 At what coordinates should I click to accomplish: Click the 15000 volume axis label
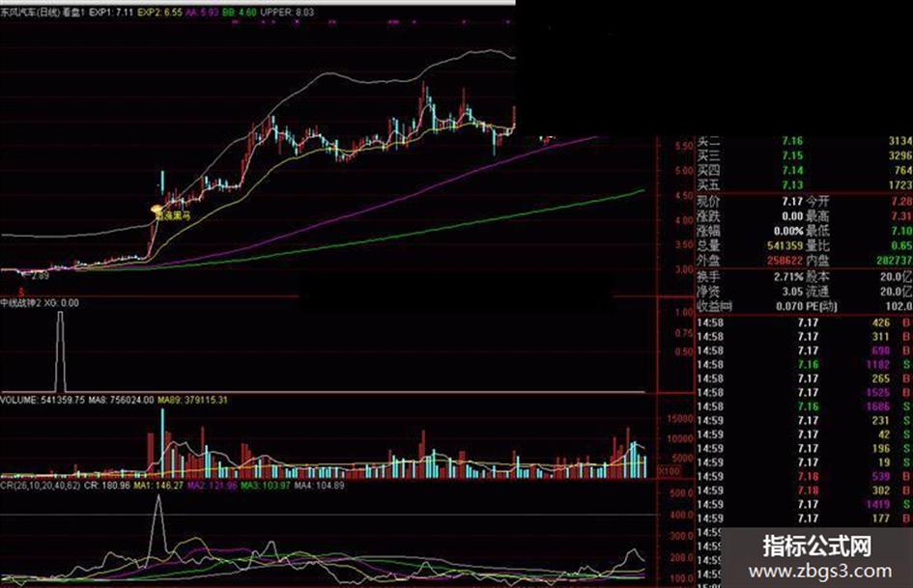679,419
